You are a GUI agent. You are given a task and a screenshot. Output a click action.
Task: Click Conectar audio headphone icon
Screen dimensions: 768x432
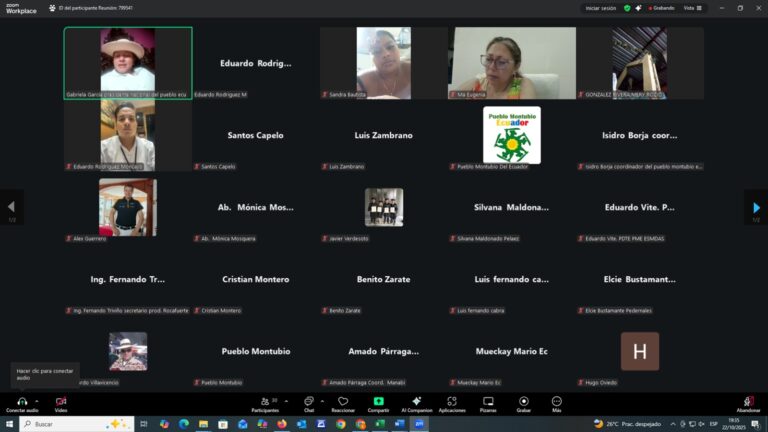click(21, 401)
